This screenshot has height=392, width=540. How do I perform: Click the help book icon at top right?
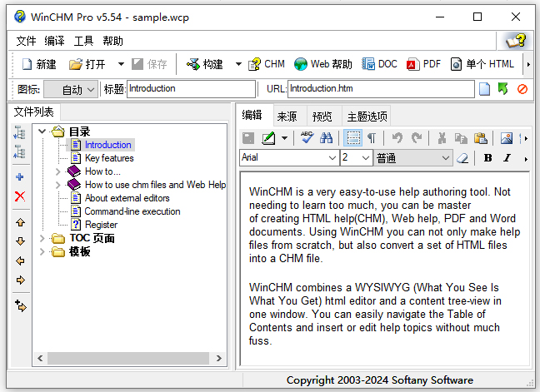(516, 41)
